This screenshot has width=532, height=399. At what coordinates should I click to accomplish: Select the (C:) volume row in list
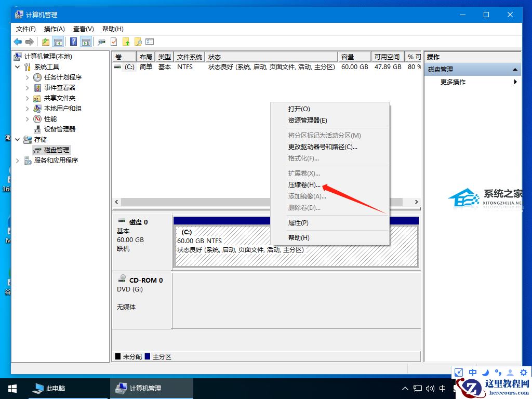click(267, 67)
